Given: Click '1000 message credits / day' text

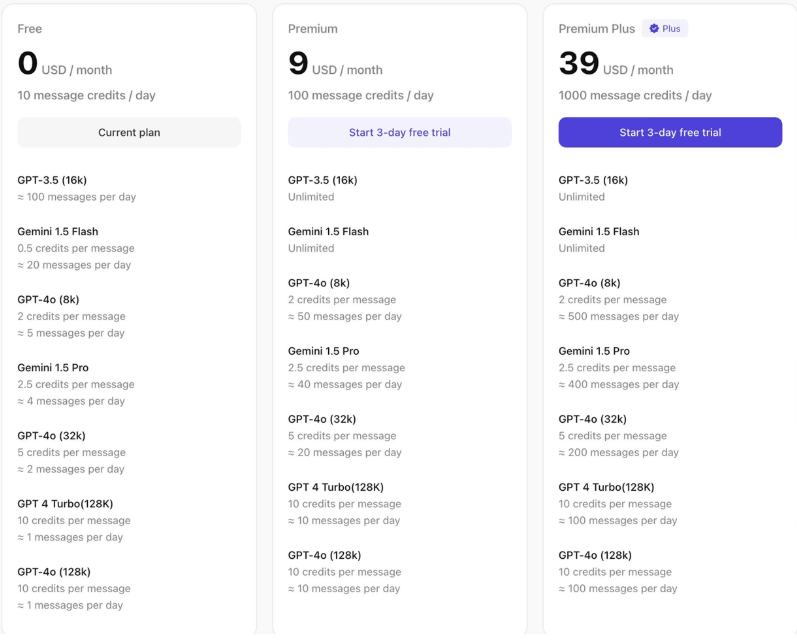Looking at the screenshot, I should pyautogui.click(x=635, y=96).
